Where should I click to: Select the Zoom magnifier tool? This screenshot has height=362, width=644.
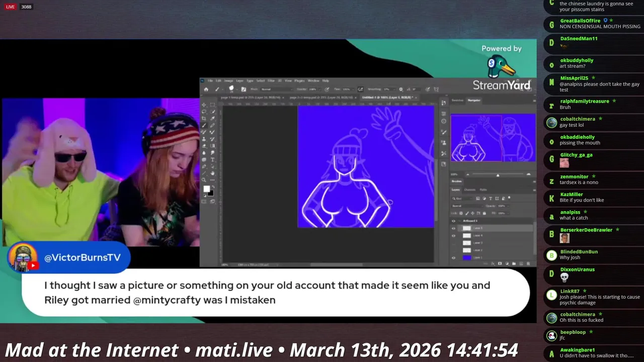204,180
